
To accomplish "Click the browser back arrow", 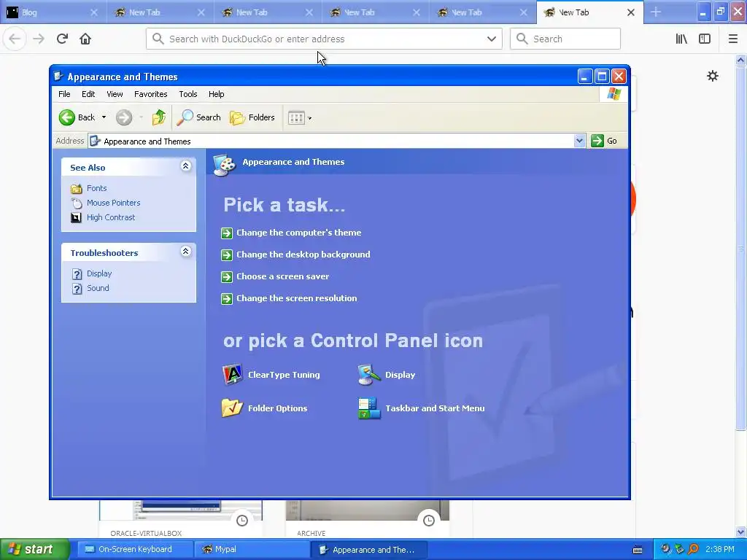I will coord(15,39).
